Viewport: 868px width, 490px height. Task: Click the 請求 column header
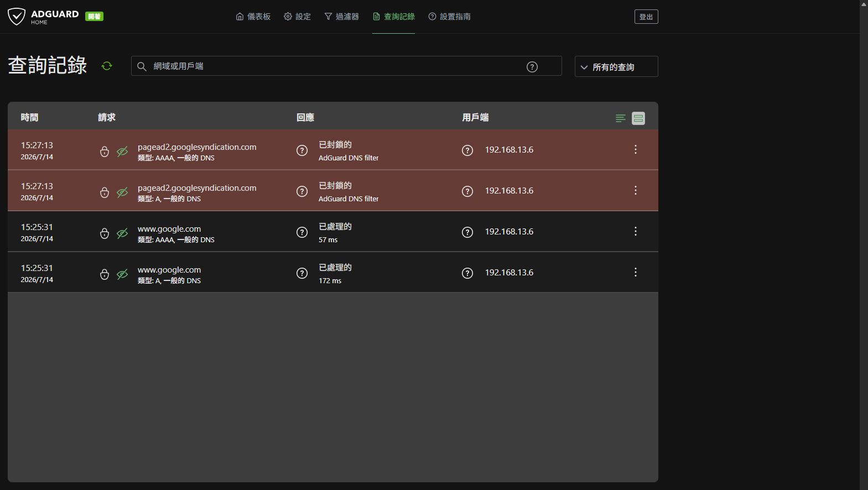pyautogui.click(x=107, y=117)
